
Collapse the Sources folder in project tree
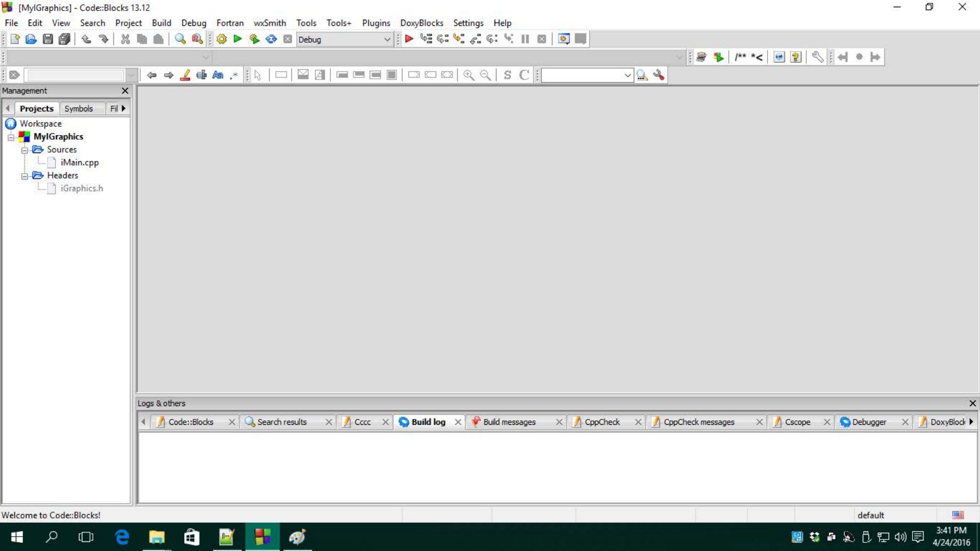coord(24,150)
